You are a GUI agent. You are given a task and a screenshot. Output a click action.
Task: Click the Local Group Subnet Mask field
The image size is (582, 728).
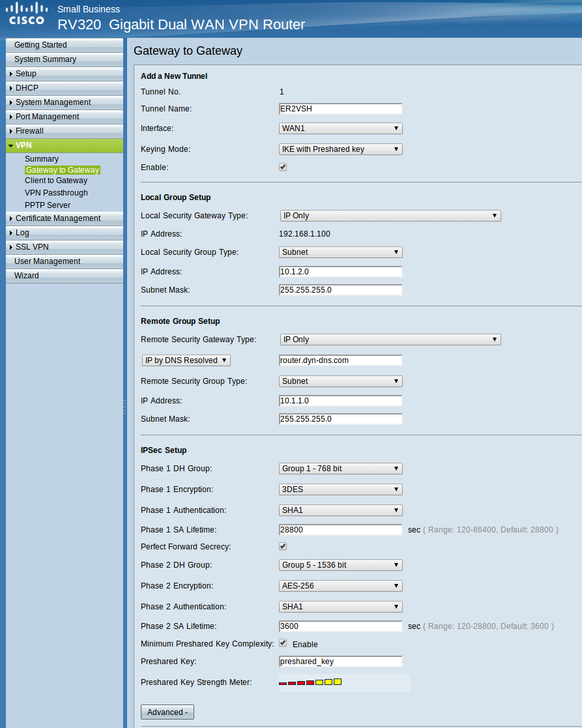[x=341, y=290]
